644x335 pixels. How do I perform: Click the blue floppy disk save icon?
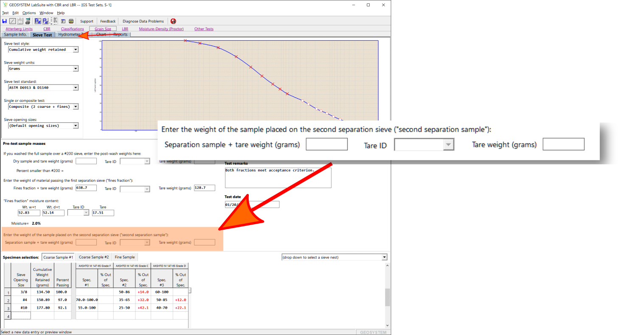[5, 21]
